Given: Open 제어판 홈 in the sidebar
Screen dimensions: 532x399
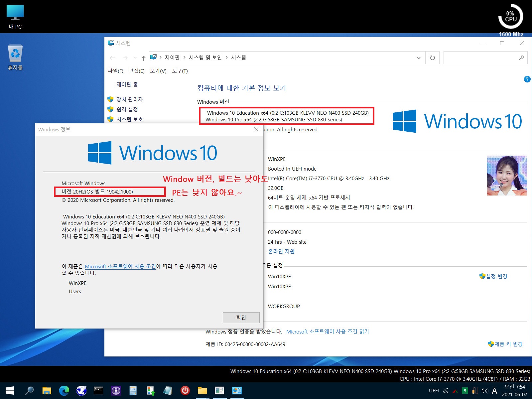Looking at the screenshot, I should [x=127, y=84].
